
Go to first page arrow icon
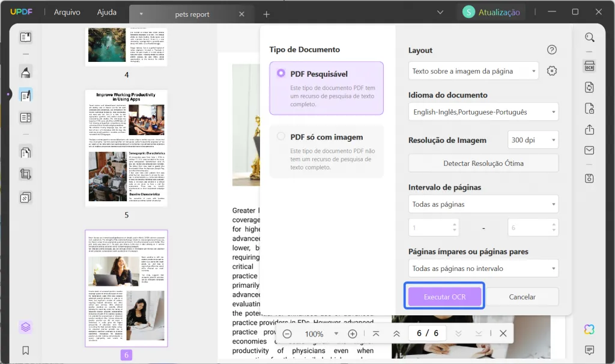(376, 334)
